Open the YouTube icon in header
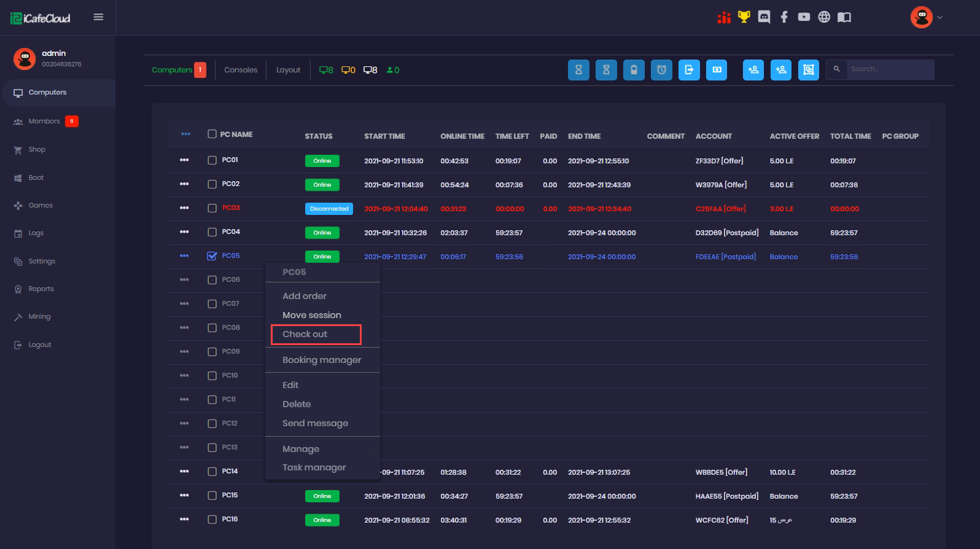 pos(804,17)
